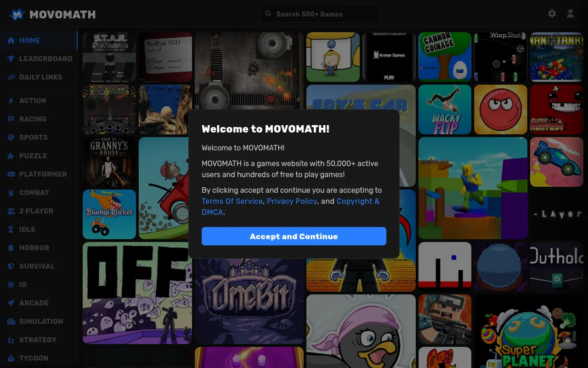Open the IO category label
Screen dimensions: 588x368
coord(23,285)
